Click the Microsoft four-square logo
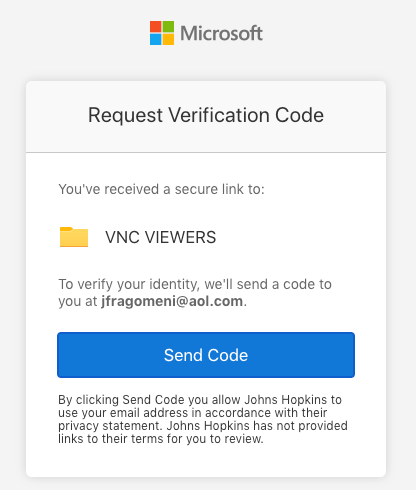Screen dimensions: 416x490 [x=162, y=33]
